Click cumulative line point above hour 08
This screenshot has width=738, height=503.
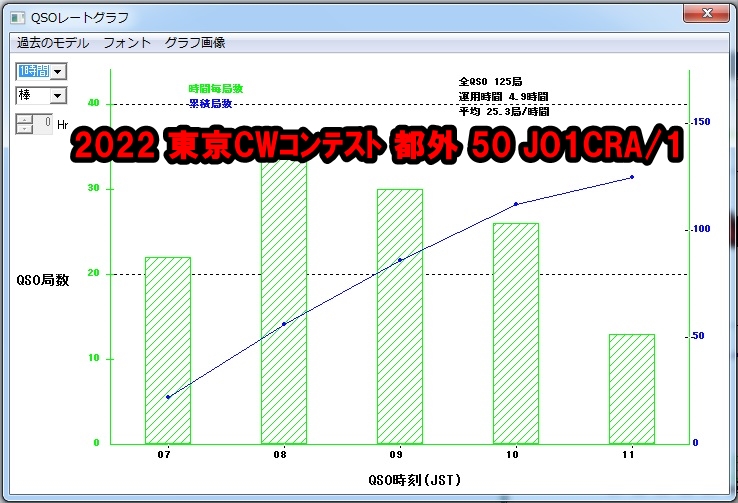tap(284, 324)
